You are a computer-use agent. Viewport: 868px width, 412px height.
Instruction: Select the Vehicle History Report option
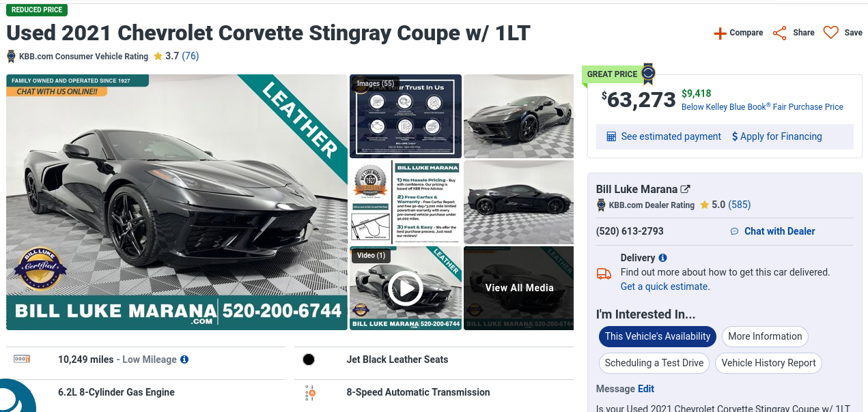pos(768,363)
